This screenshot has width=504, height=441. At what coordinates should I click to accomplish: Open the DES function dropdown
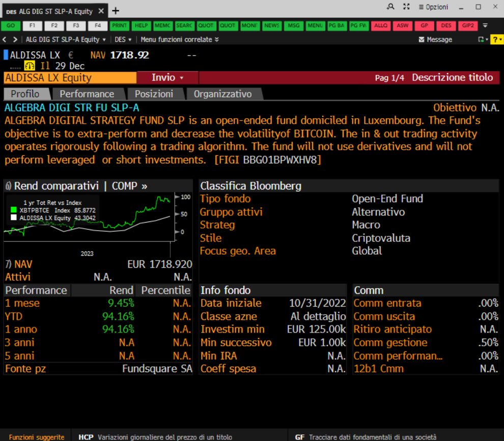pyautogui.click(x=123, y=39)
